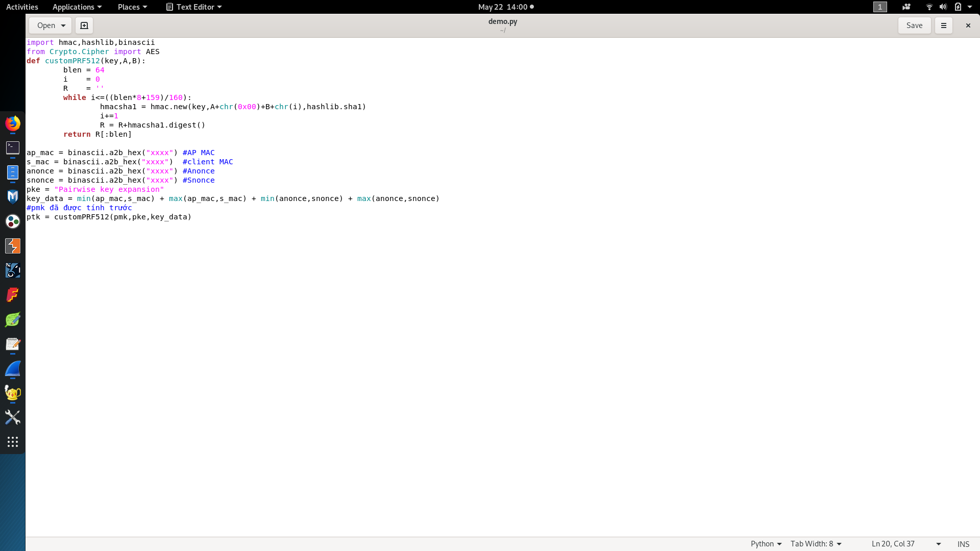Screen dimensions: 980x551
Task: Click the '#Snonce' comment
Action: click(199, 180)
